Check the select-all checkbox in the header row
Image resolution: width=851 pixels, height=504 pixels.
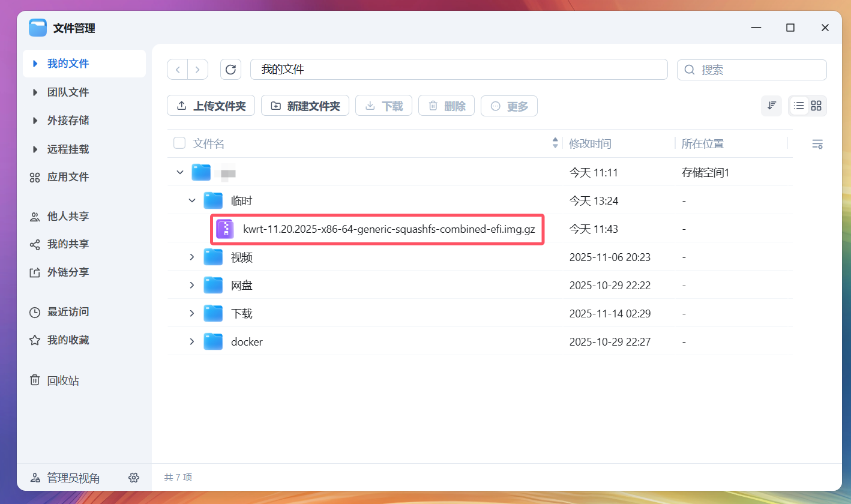point(179,143)
